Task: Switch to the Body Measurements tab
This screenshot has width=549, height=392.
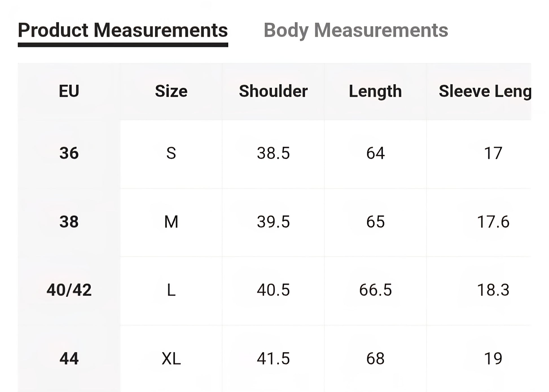Action: tap(355, 30)
